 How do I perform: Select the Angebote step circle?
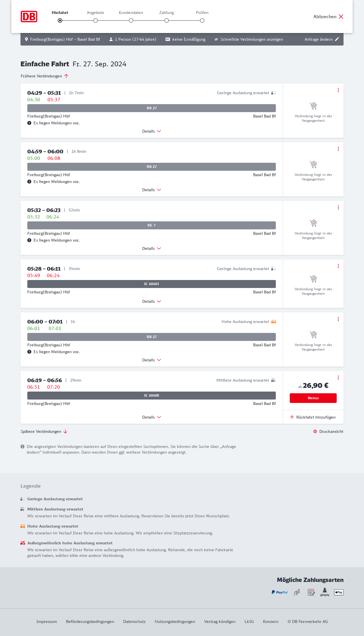[x=96, y=20]
